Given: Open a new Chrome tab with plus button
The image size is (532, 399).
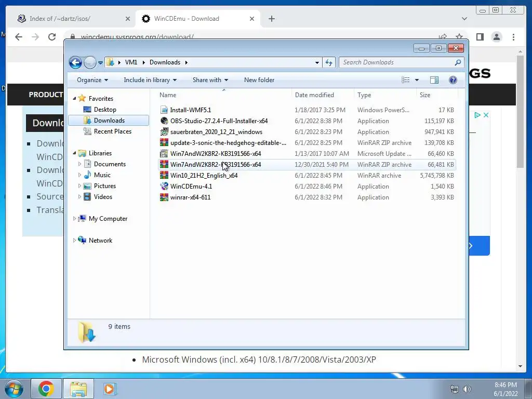Looking at the screenshot, I should (271, 19).
